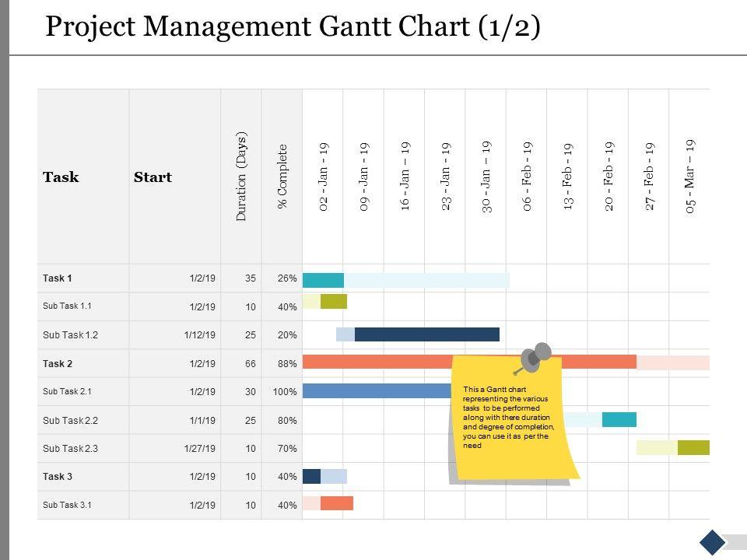Select the 02 - Jan - 19 date column header
Viewport: 747px width, 560px height.
point(324,177)
